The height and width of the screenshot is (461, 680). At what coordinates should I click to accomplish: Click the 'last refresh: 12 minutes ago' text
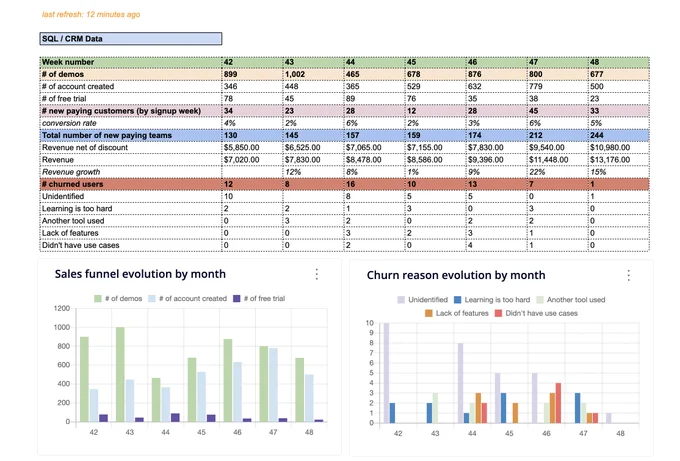pos(91,14)
